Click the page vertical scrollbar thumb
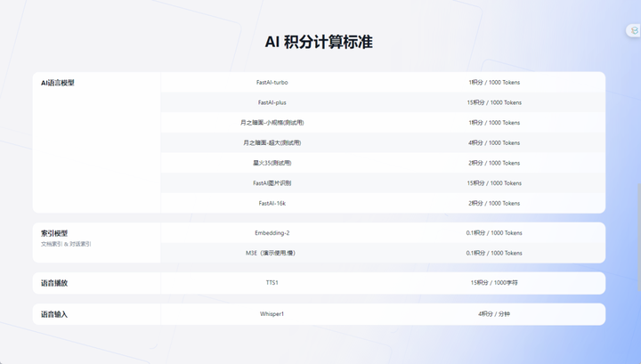The image size is (641, 364). [638, 238]
